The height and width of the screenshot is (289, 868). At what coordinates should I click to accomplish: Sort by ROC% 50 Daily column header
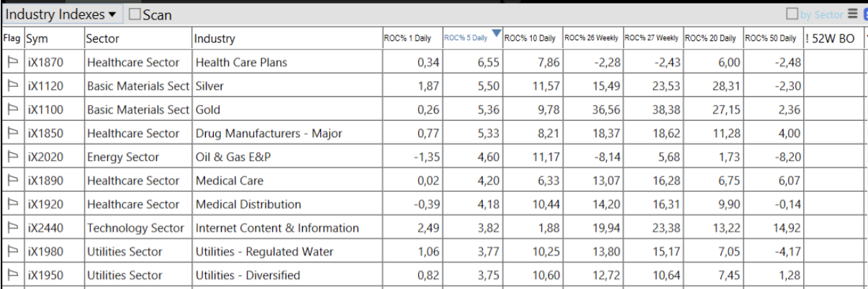pyautogui.click(x=770, y=38)
